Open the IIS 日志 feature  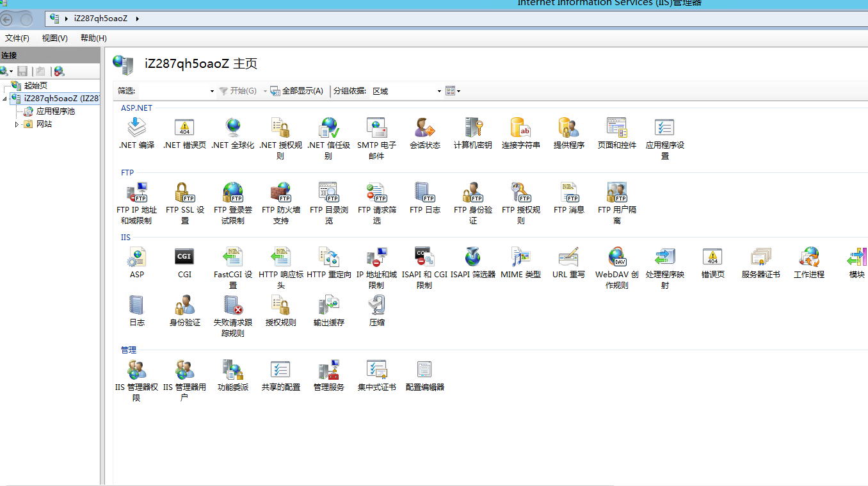click(x=136, y=311)
